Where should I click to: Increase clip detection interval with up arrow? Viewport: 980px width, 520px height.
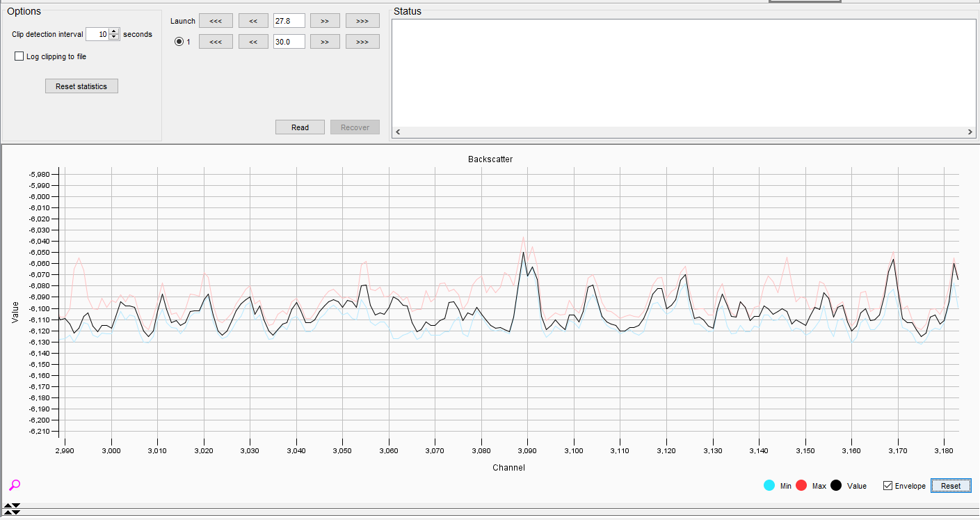pos(114,31)
